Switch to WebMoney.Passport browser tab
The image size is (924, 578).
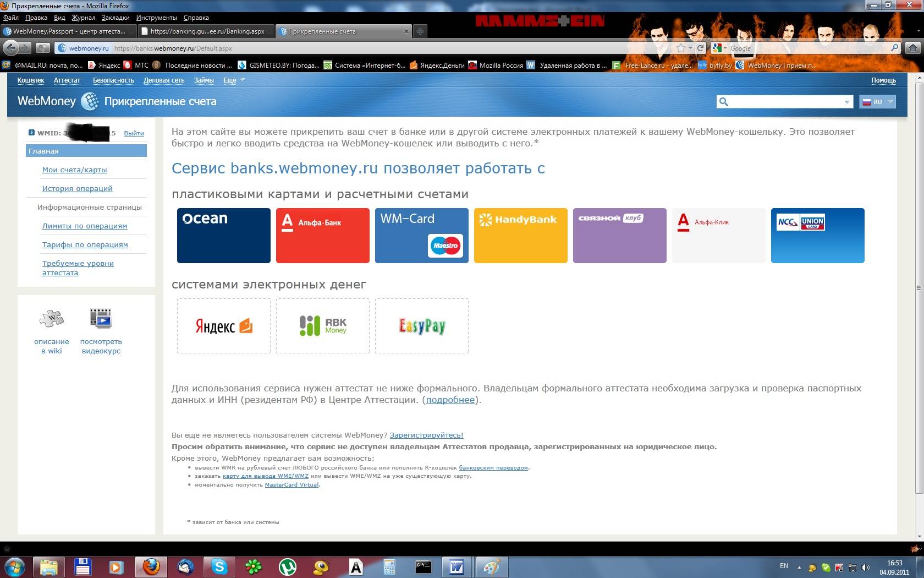pos(68,31)
